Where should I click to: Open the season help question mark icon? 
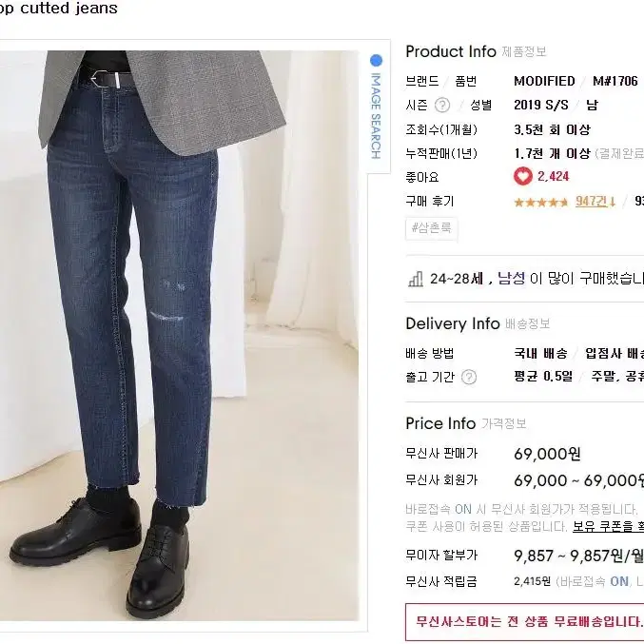442,106
